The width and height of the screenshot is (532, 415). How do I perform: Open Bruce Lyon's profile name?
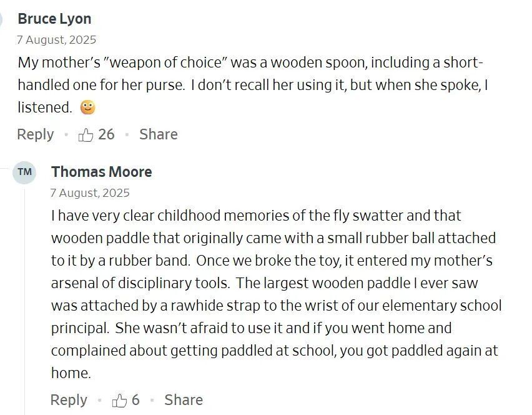(x=54, y=19)
